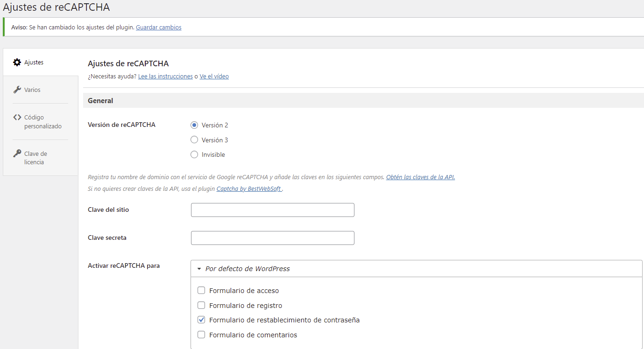This screenshot has width=644, height=349.
Task: Collapse the Por defecto de WordPress section
Action: pyautogui.click(x=417, y=268)
